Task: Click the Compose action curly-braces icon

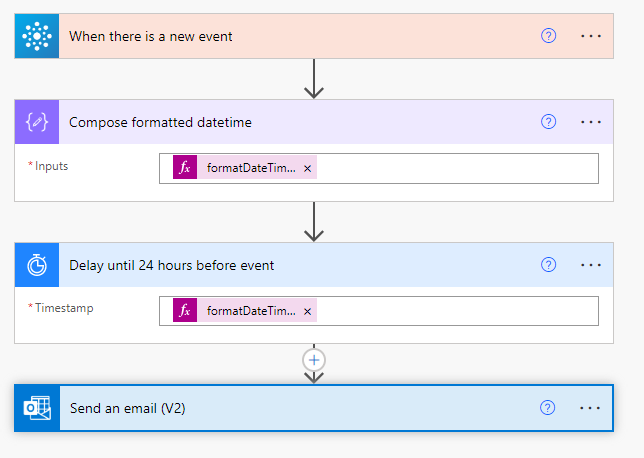Action: [x=37, y=122]
